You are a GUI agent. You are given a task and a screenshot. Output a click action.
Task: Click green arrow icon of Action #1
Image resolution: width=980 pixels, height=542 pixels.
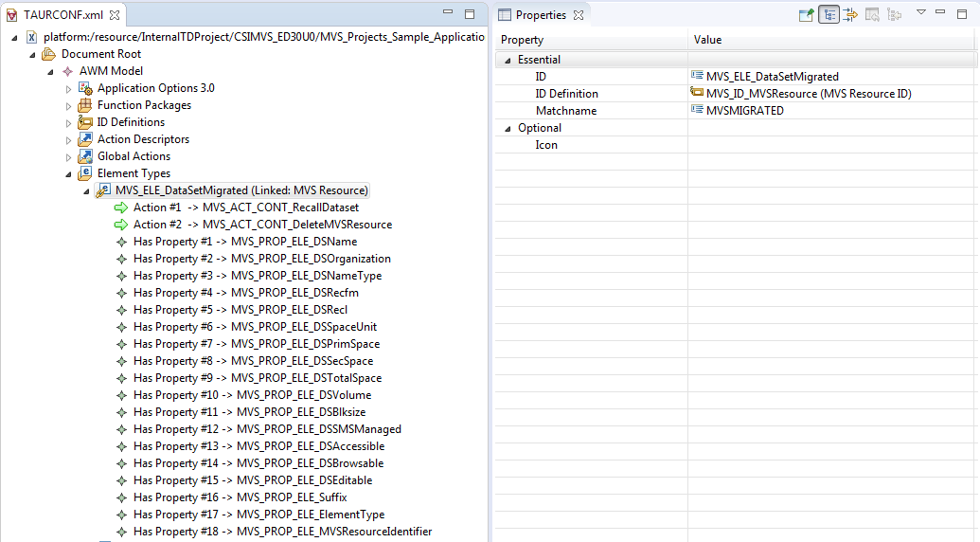click(120, 208)
